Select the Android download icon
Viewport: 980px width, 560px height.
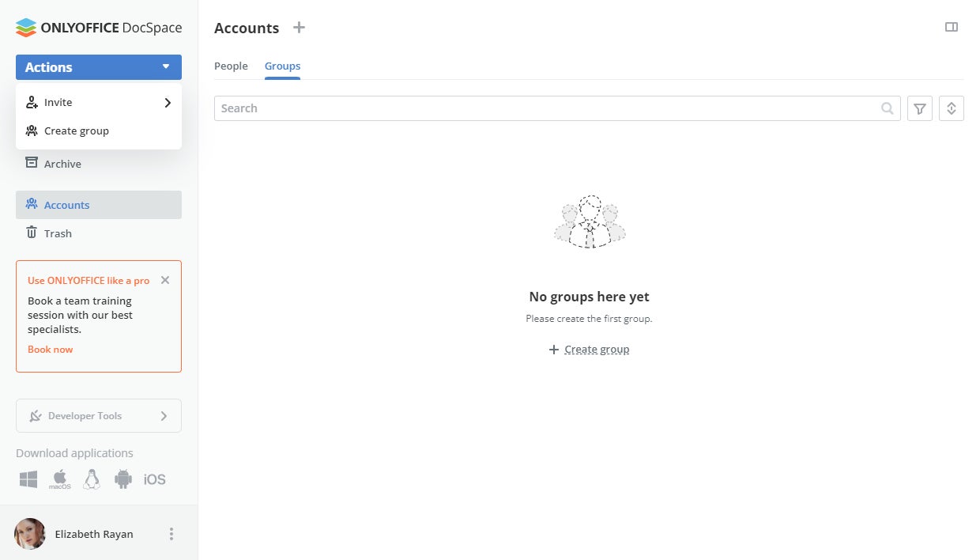coord(122,479)
